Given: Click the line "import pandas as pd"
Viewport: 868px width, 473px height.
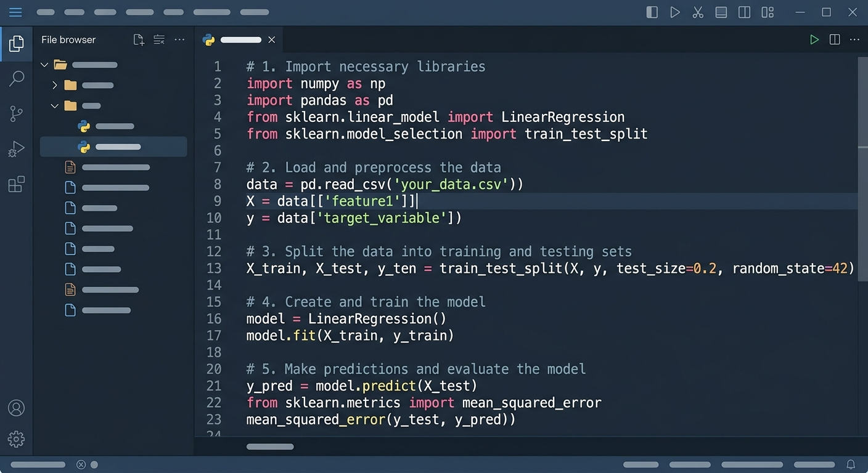Looking at the screenshot, I should 319,100.
